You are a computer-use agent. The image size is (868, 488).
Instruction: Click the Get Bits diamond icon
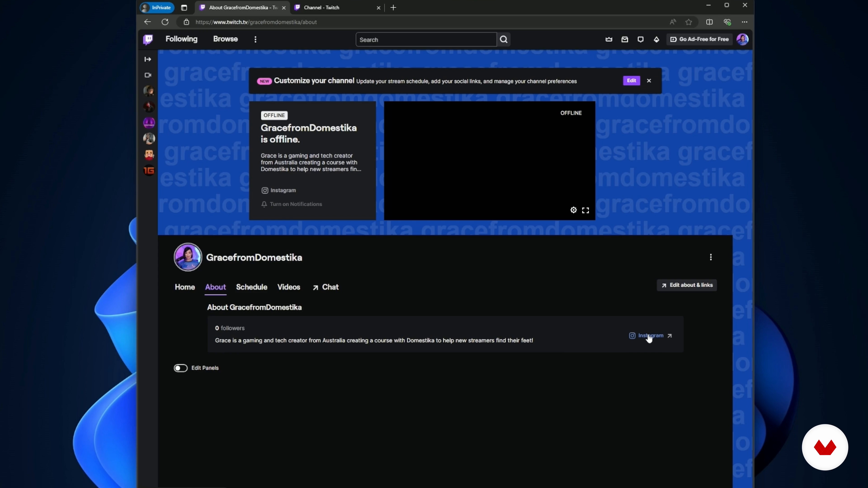tap(656, 39)
